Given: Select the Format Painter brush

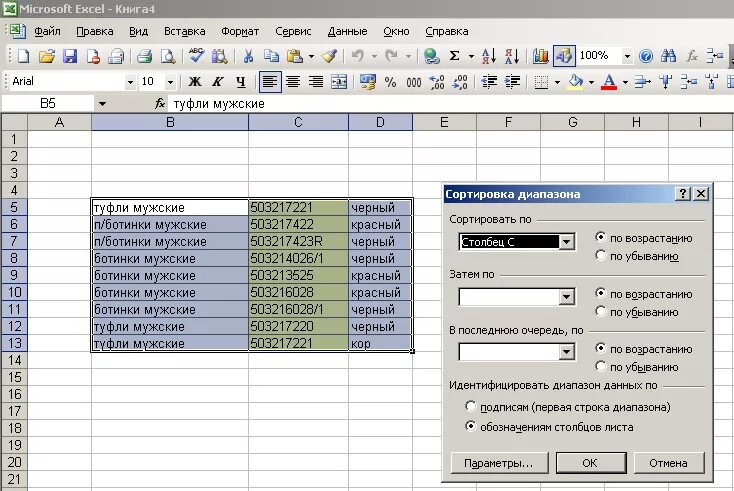Looking at the screenshot, I should pos(329,56).
